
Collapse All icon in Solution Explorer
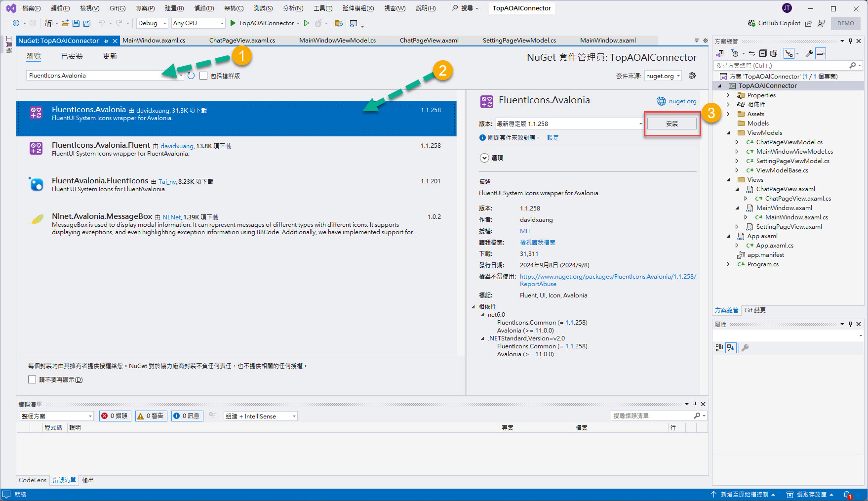click(x=763, y=53)
